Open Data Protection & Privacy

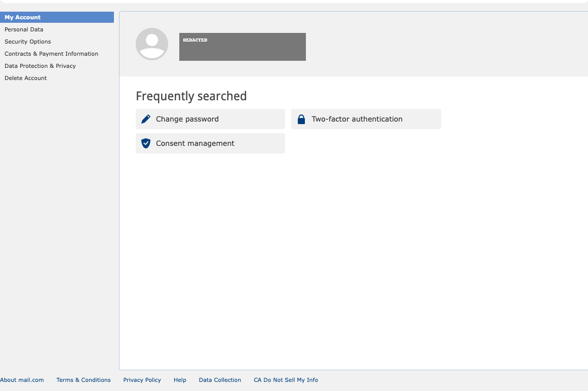click(40, 66)
